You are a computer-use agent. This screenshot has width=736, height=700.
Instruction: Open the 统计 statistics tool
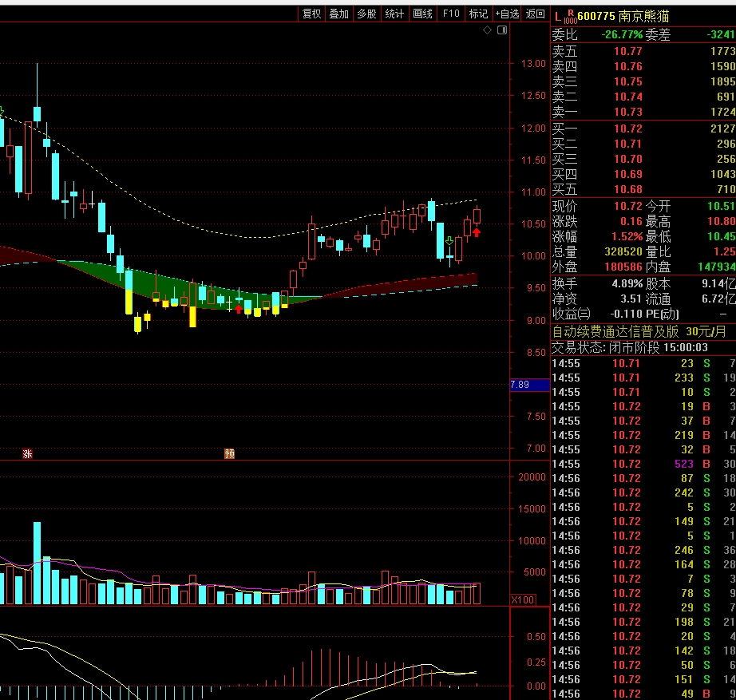coord(394,14)
